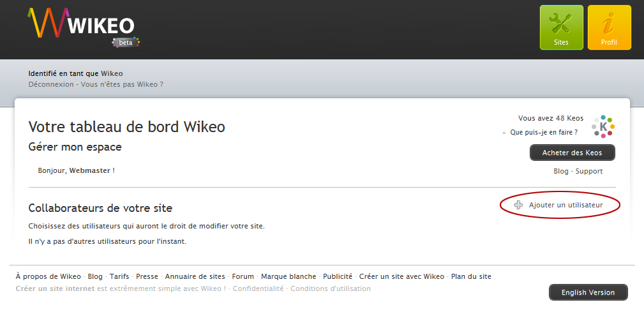Viewport: 644px width, 321px height.
Task: Switch to English Version
Action: point(588,292)
